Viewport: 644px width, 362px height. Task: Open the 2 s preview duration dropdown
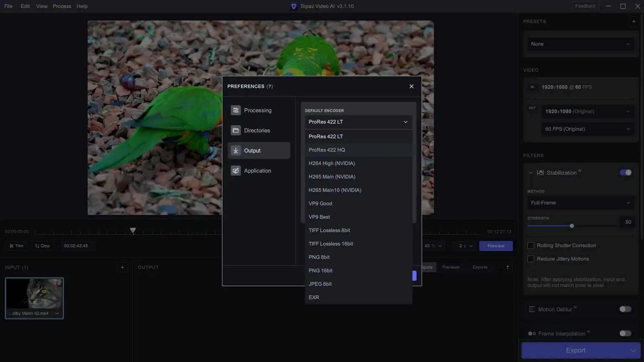465,246
